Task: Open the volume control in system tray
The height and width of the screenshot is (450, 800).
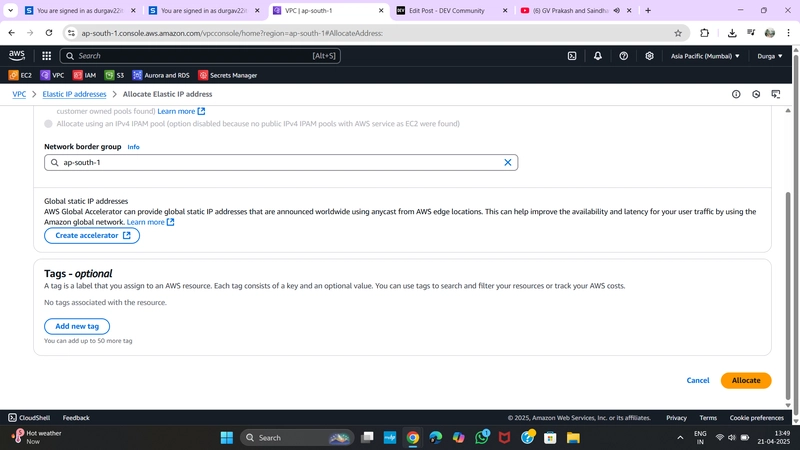Action: [732, 437]
